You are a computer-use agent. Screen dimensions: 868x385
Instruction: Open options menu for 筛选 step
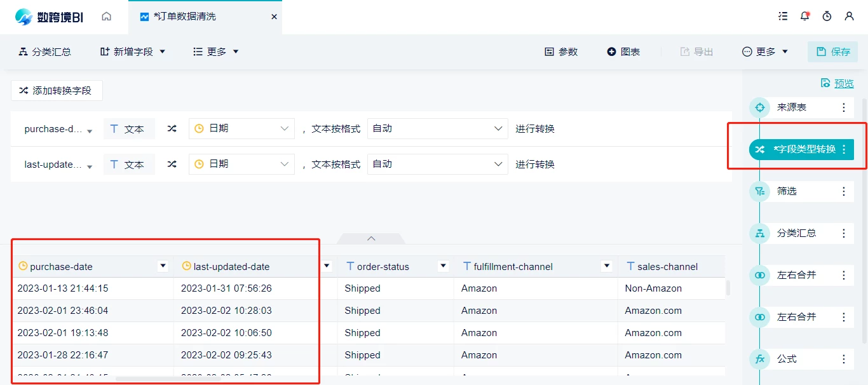(x=844, y=191)
